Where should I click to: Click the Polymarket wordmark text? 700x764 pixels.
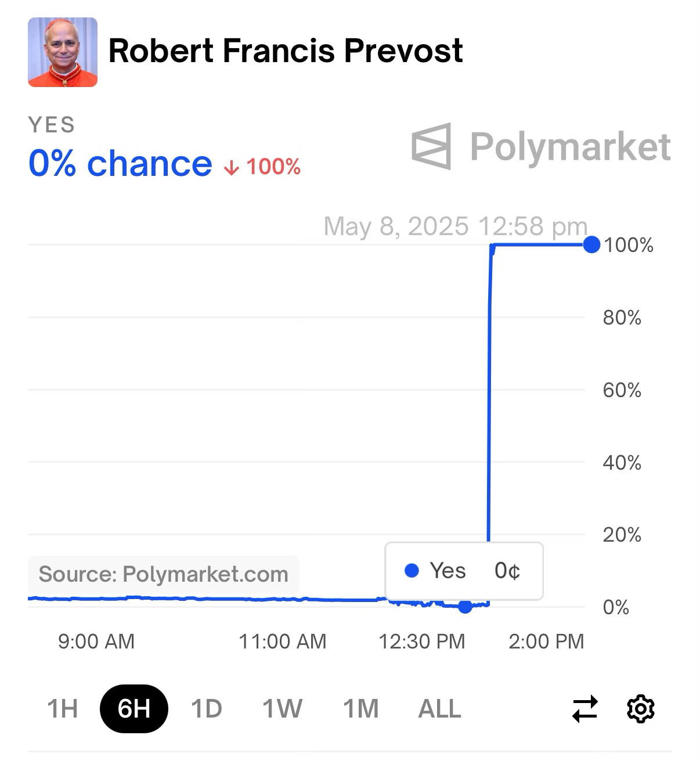[570, 147]
